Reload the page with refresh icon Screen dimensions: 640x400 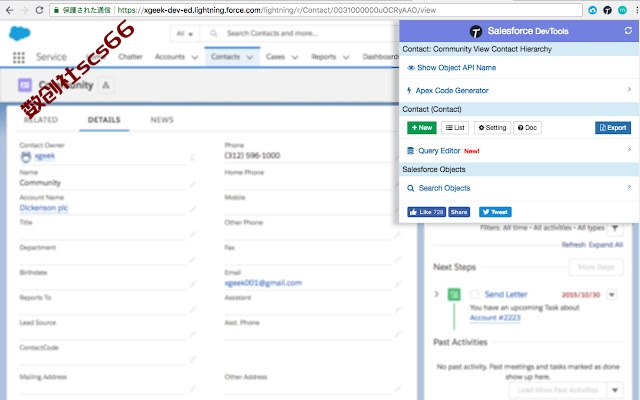39,10
